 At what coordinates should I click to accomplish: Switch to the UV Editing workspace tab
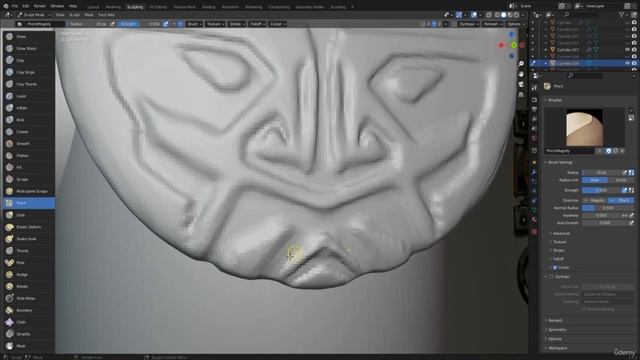158,7
